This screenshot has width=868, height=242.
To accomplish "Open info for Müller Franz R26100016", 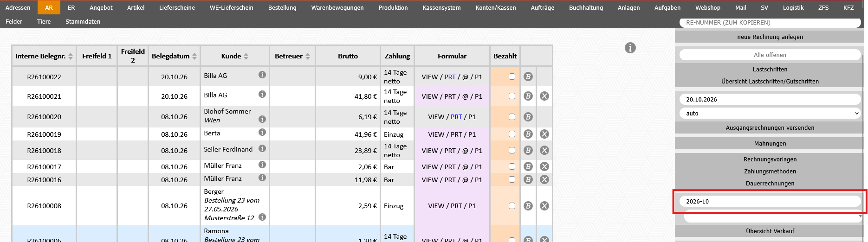I will tap(262, 178).
